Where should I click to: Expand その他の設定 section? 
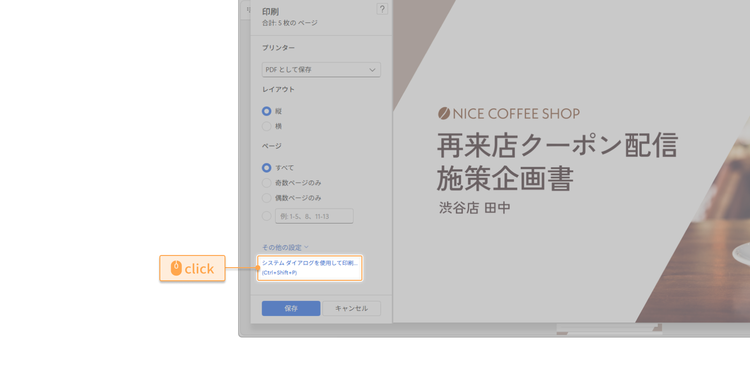285,247
